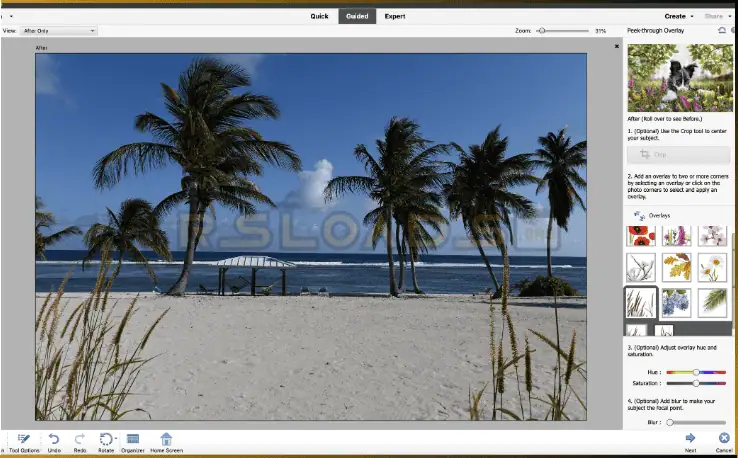The width and height of the screenshot is (738, 458).
Task: Switch to Expert mode tab
Action: [394, 16]
